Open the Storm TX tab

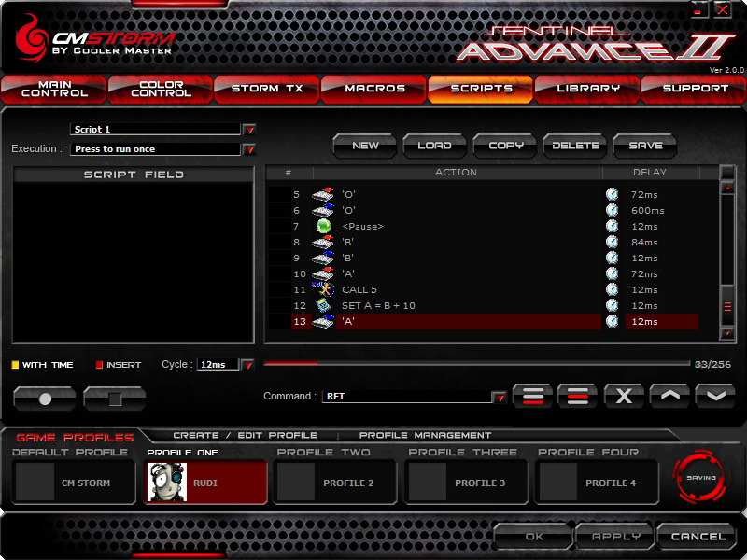point(267,89)
